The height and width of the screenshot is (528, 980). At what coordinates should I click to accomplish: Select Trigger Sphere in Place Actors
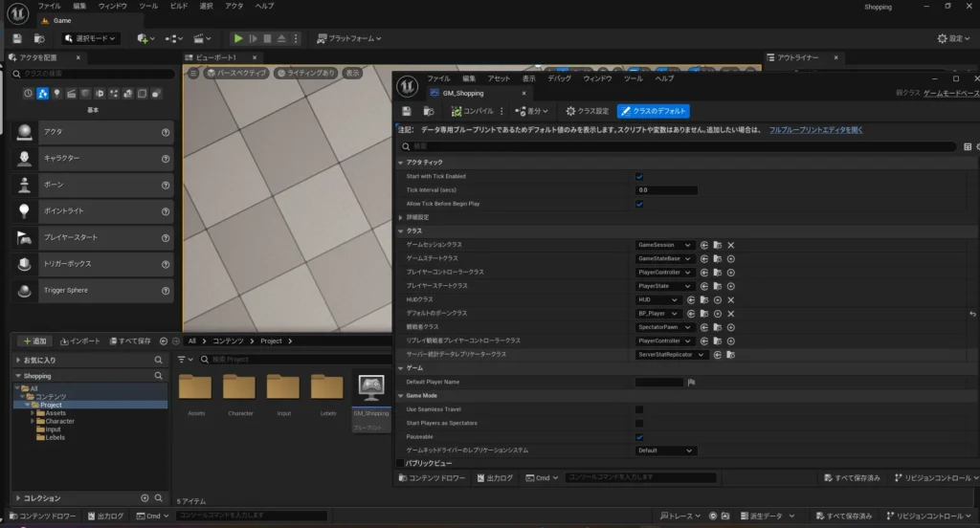pos(93,291)
